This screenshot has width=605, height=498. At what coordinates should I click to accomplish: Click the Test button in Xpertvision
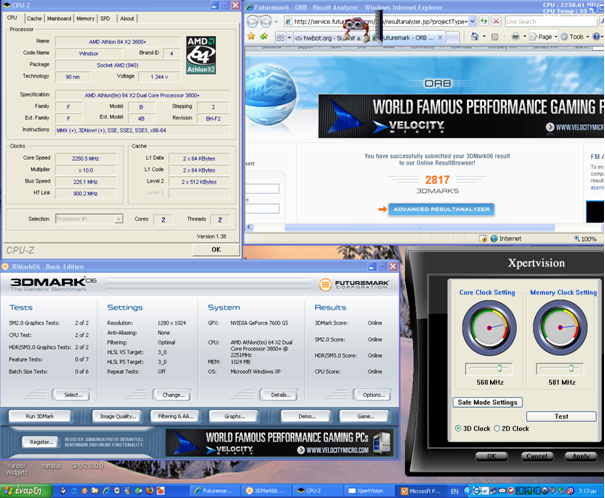pyautogui.click(x=561, y=416)
